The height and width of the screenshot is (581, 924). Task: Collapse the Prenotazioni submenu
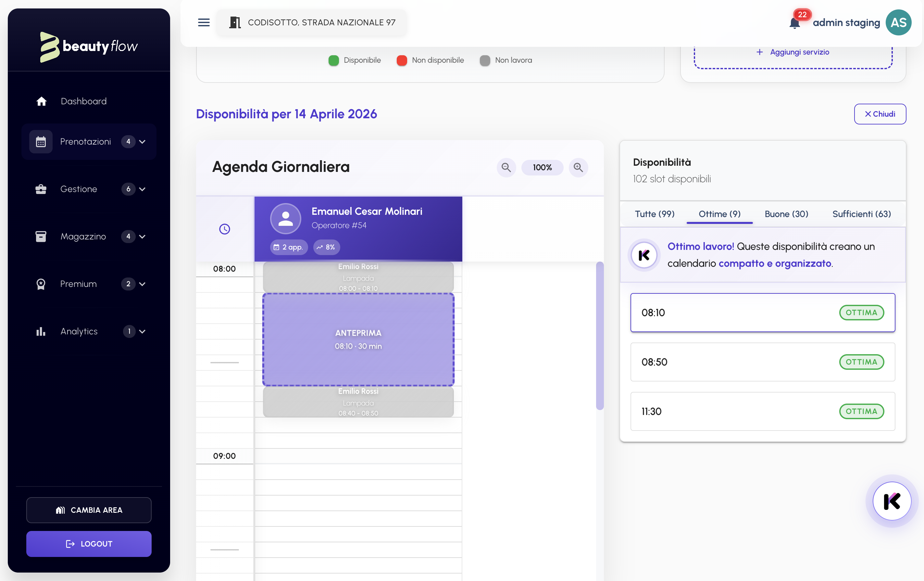pyautogui.click(x=142, y=142)
